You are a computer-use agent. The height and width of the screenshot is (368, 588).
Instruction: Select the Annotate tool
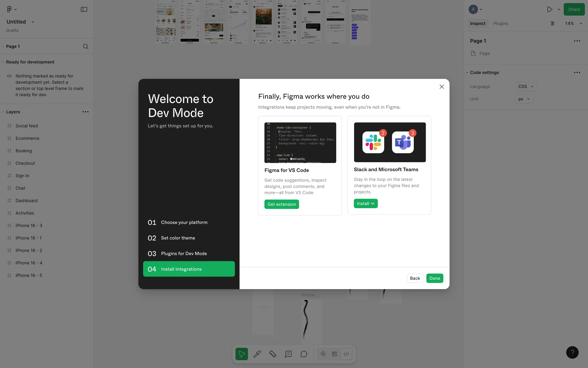(288, 354)
